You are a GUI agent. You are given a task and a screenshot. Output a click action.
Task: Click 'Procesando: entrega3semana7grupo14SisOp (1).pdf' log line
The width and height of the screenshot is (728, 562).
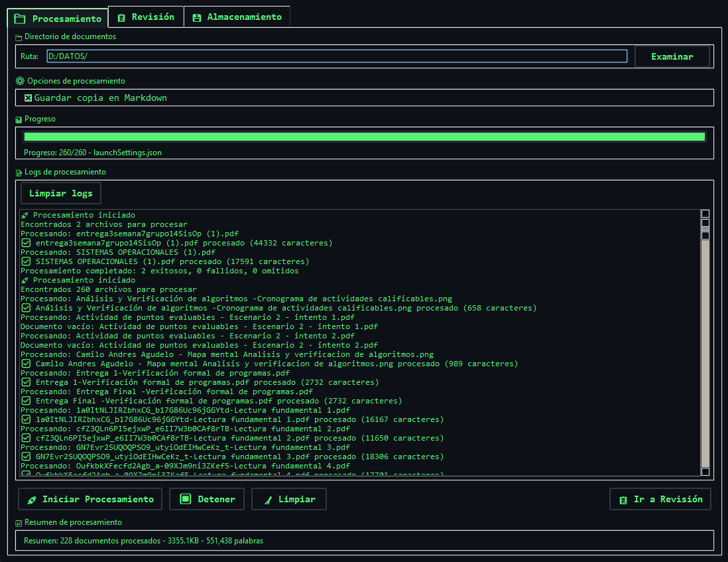(129, 234)
